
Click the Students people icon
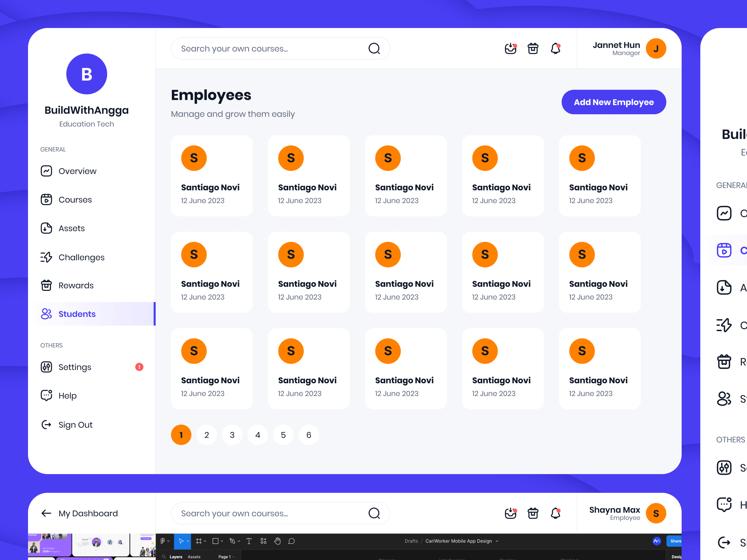(x=46, y=314)
